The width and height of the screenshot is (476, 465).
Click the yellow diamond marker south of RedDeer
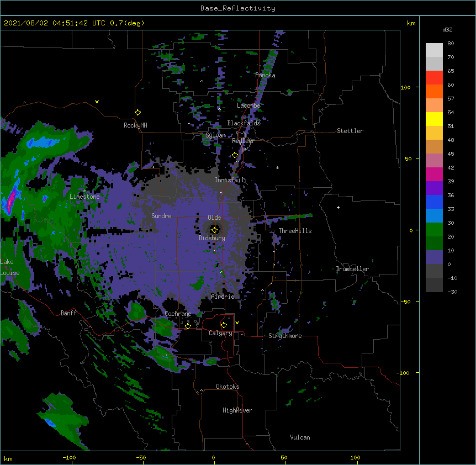(x=235, y=155)
